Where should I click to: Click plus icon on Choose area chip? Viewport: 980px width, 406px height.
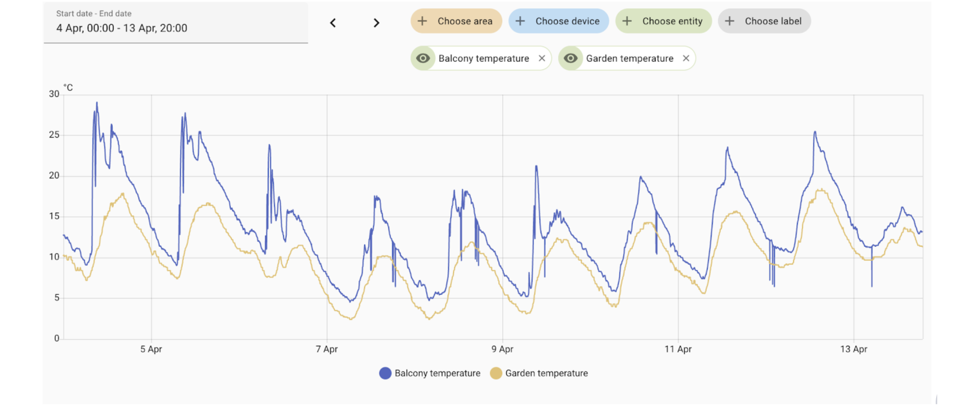pos(422,21)
